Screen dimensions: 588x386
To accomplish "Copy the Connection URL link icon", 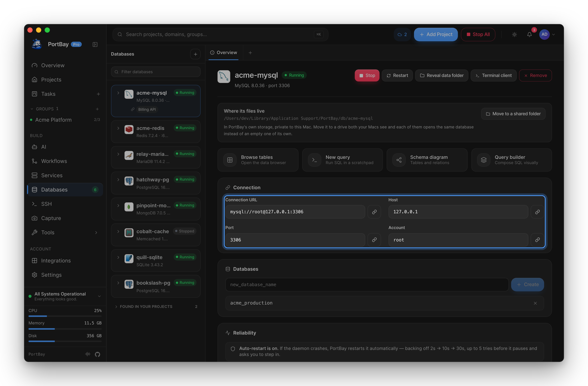I will pos(374,212).
